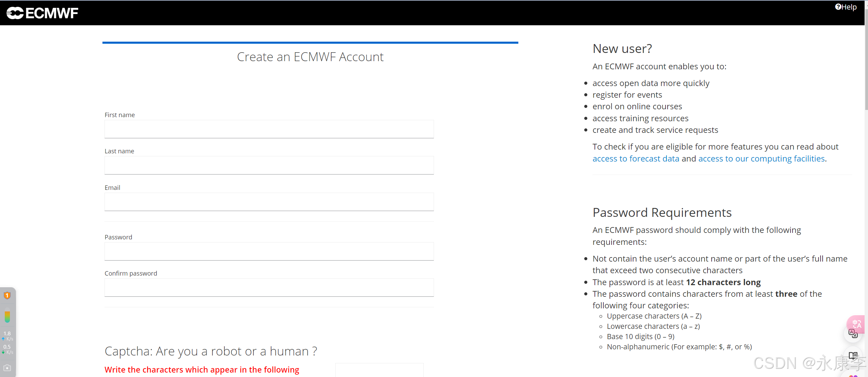Image resolution: width=868 pixels, height=377 pixels.
Task: Click the Last name input box
Action: pos(269,165)
